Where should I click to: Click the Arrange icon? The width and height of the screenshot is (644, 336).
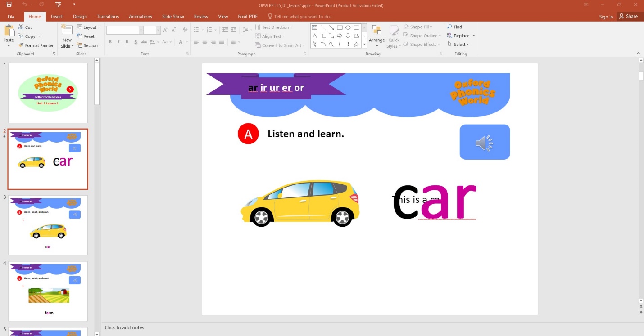(x=376, y=31)
